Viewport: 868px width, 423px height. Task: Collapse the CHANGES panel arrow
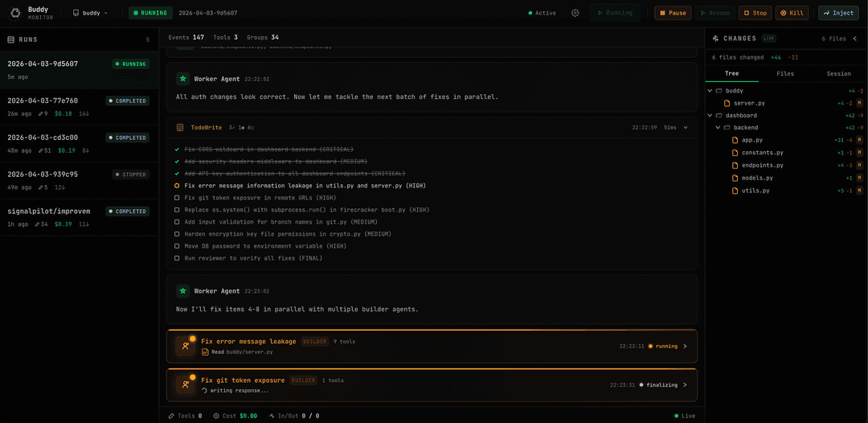pyautogui.click(x=854, y=39)
